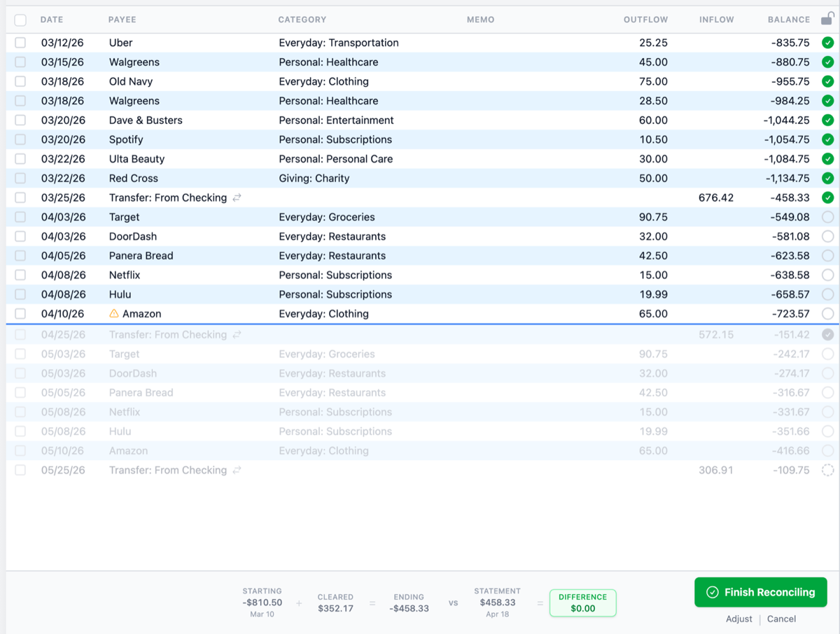Select the Old Navy row checkbox
840x634 pixels.
pyautogui.click(x=20, y=81)
